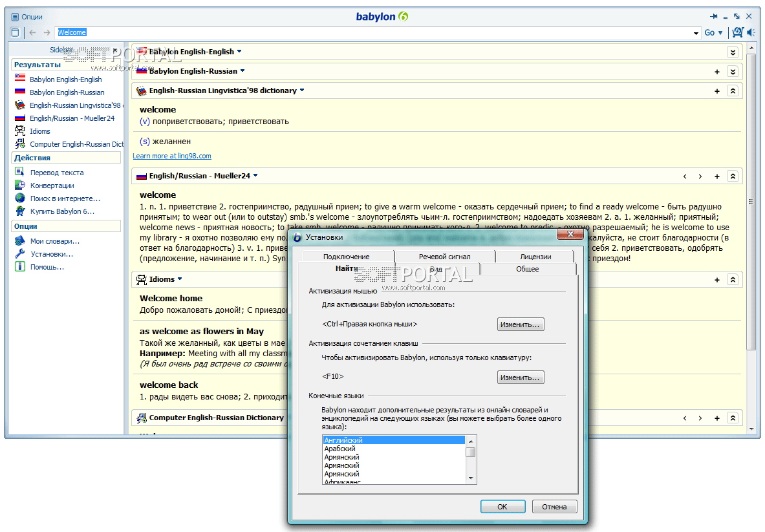Click the Welcome search input field
Viewport: 765px width, 532px height.
point(374,33)
